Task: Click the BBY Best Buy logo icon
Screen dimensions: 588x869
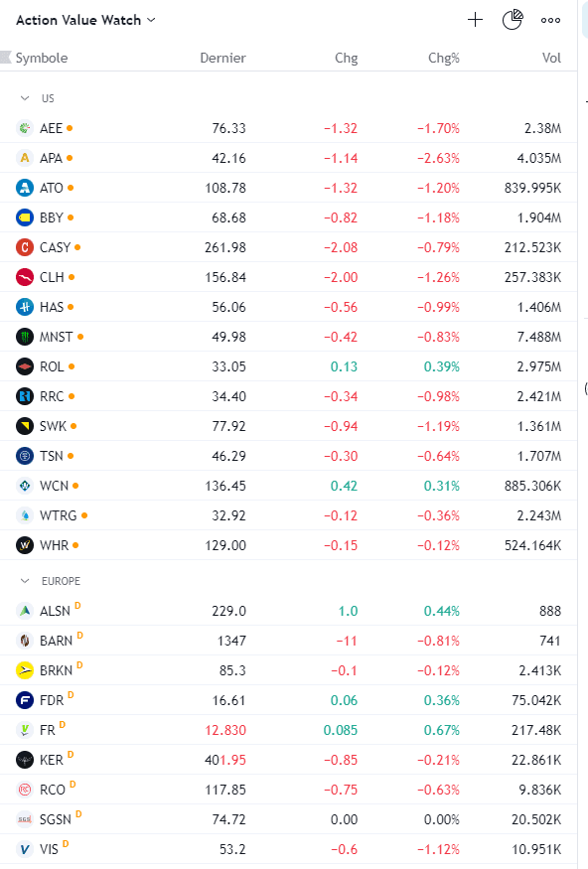Action: (25, 217)
